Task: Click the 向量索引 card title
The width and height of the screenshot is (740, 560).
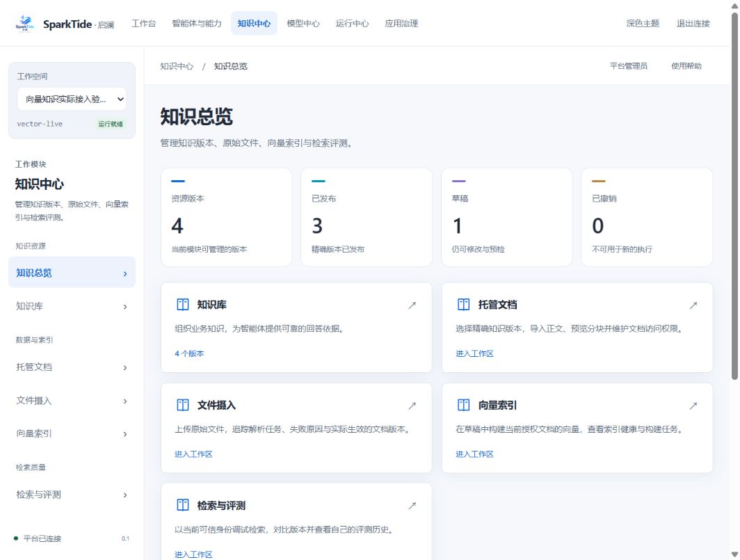Action: click(497, 405)
